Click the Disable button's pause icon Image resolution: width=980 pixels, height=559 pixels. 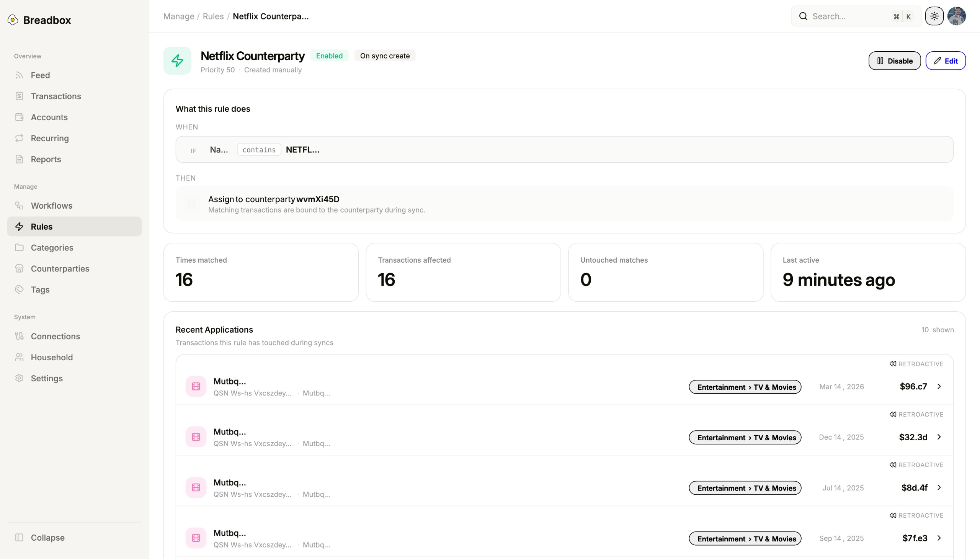[x=880, y=60]
